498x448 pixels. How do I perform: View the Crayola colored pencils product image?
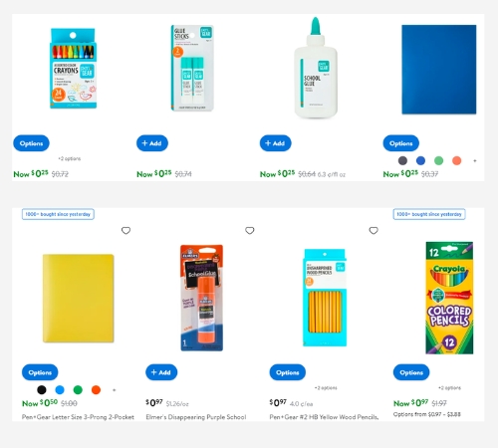[x=449, y=298]
